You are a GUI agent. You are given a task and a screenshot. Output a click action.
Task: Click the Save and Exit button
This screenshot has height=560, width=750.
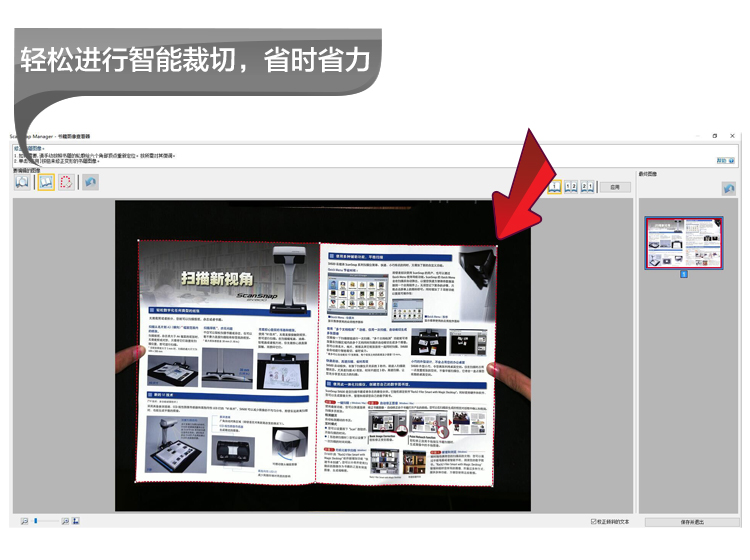tap(691, 521)
